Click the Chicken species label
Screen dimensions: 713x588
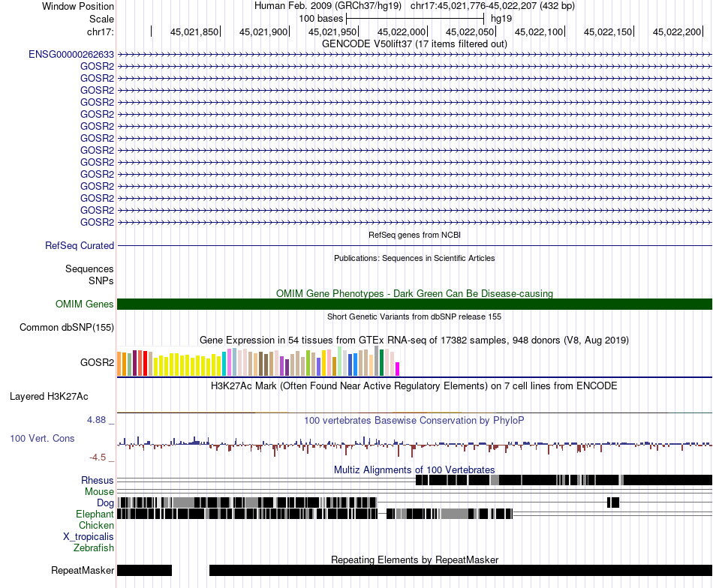[x=96, y=525]
